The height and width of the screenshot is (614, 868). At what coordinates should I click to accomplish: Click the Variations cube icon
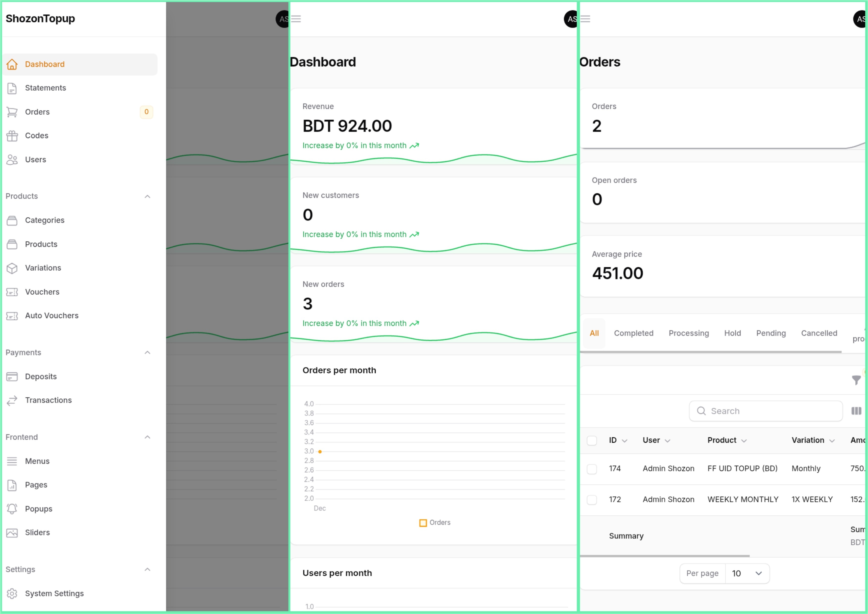[x=12, y=268]
